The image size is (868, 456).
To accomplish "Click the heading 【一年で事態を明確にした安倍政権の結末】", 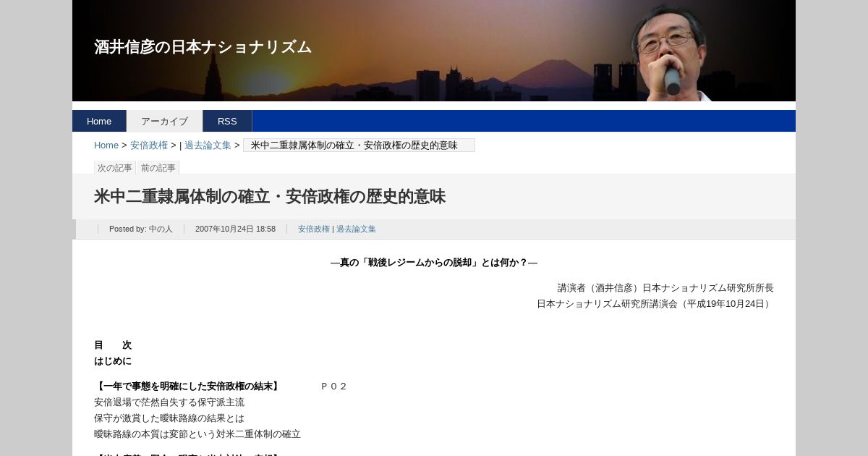I will pos(187,387).
